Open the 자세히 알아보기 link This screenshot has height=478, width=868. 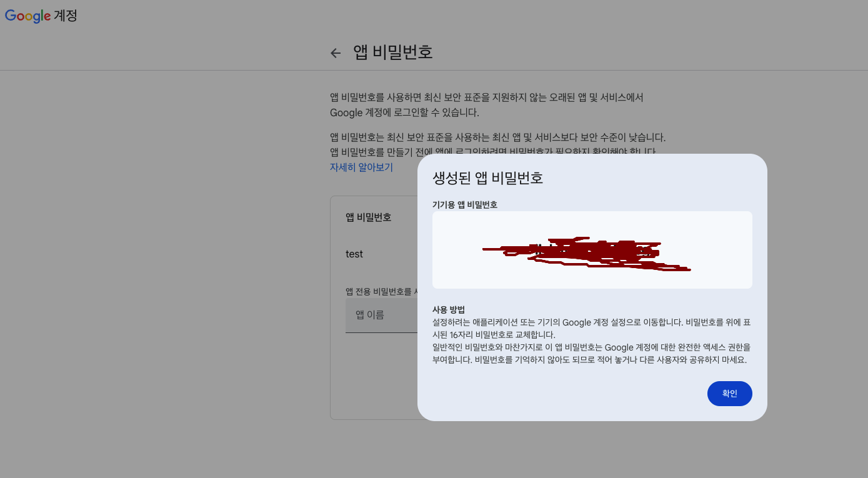[x=361, y=167]
